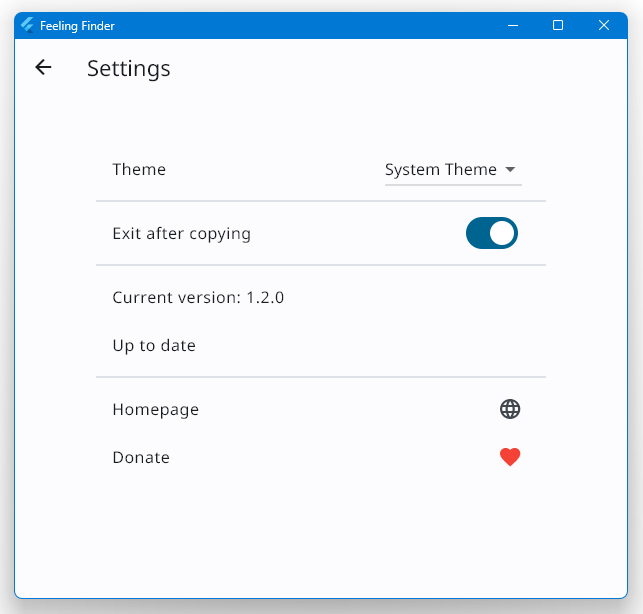Click the Exit after copying label

coord(182,234)
